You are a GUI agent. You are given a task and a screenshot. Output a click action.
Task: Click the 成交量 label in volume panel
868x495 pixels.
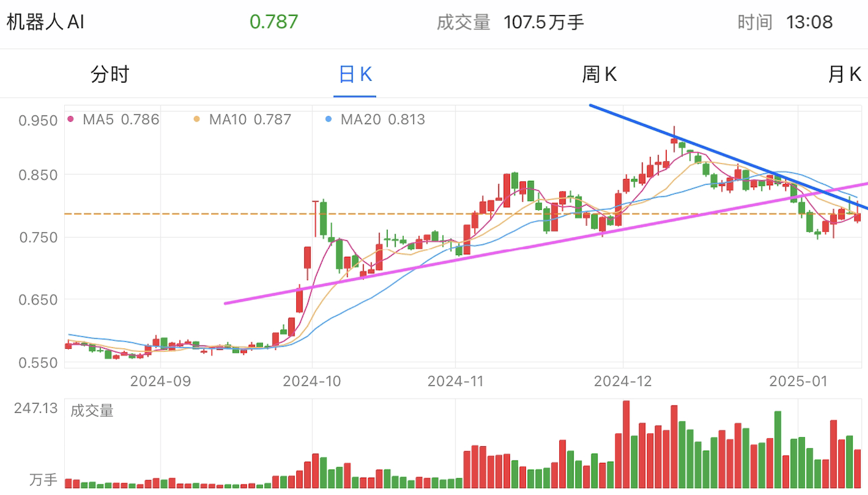[x=92, y=410]
